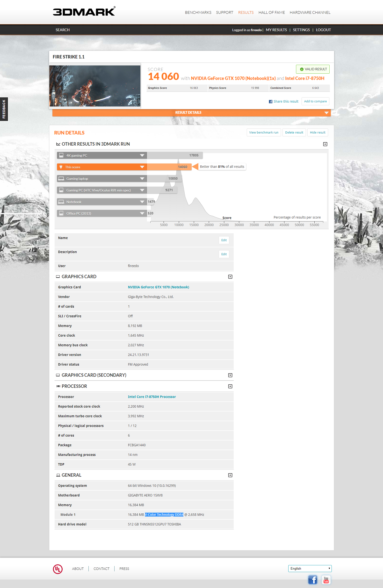
Task: Expand the This score dropdown arrow
Action: pos(142,167)
